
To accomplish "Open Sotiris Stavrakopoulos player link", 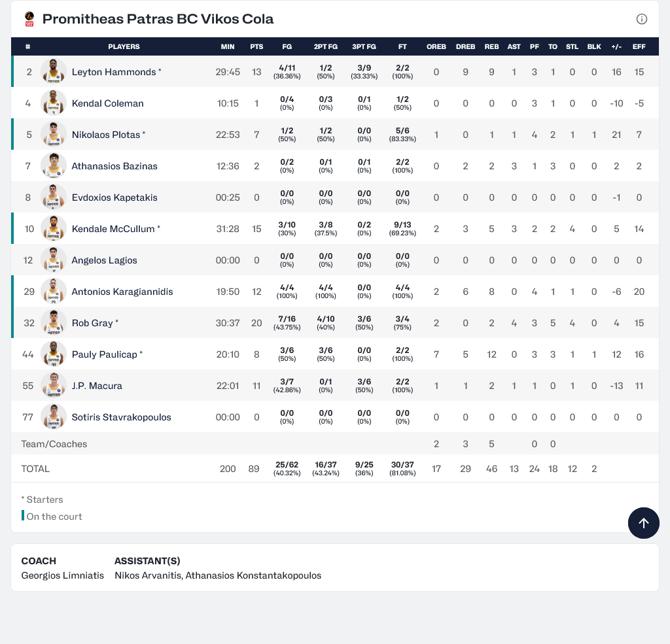I will pos(121,417).
